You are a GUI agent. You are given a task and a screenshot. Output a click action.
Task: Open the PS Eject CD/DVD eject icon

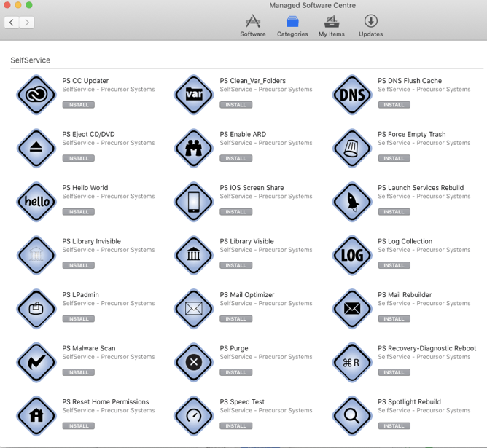36,149
